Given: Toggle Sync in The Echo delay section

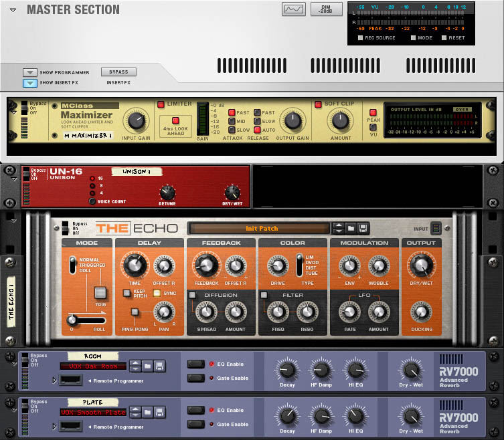Looking at the screenshot, I should pyautogui.click(x=157, y=293).
